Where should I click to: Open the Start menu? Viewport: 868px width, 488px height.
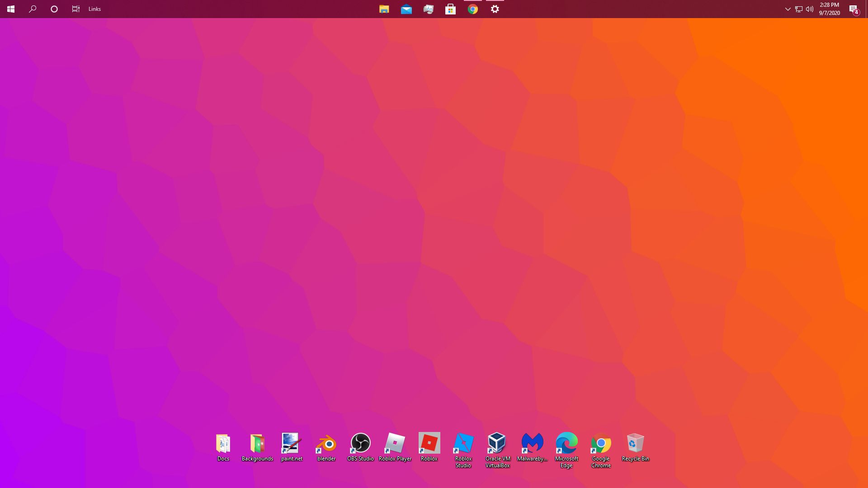11,9
